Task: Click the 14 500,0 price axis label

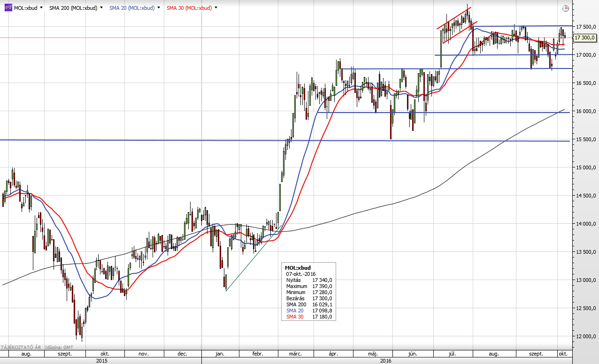Action: pos(585,196)
